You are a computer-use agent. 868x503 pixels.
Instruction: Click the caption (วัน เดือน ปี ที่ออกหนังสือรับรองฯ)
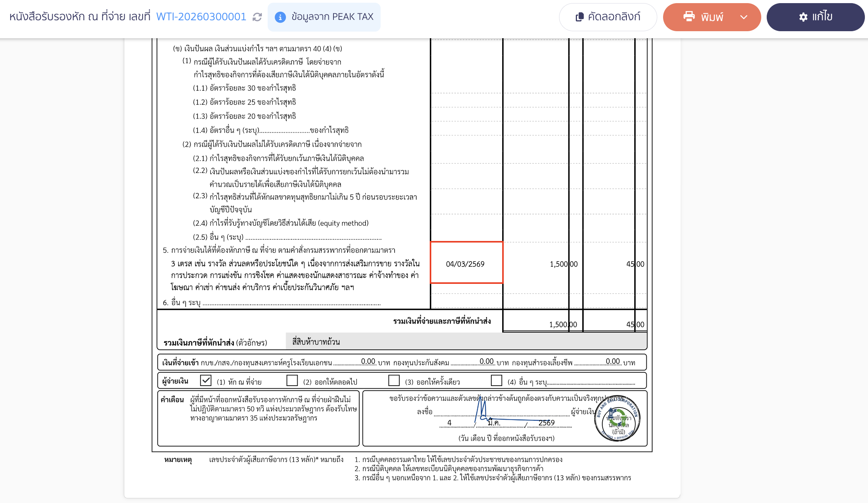506,438
